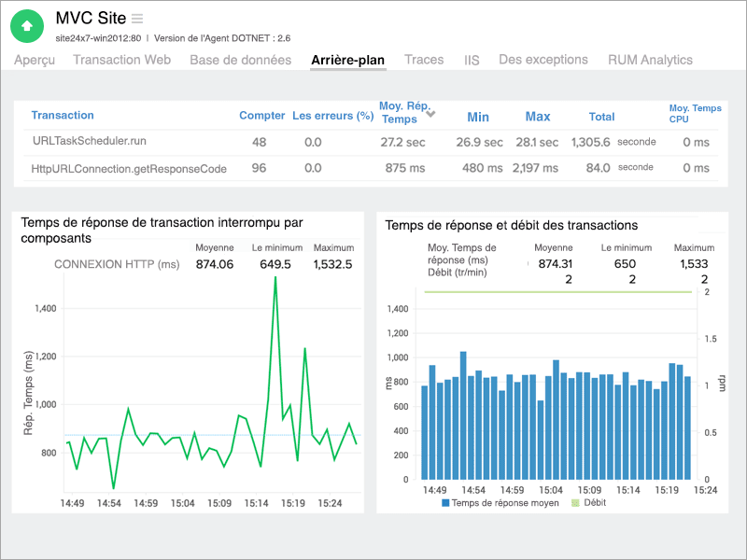This screenshot has width=747, height=560.
Task: Open HttpURLConnection.getResponseCode transaction
Action: click(129, 168)
